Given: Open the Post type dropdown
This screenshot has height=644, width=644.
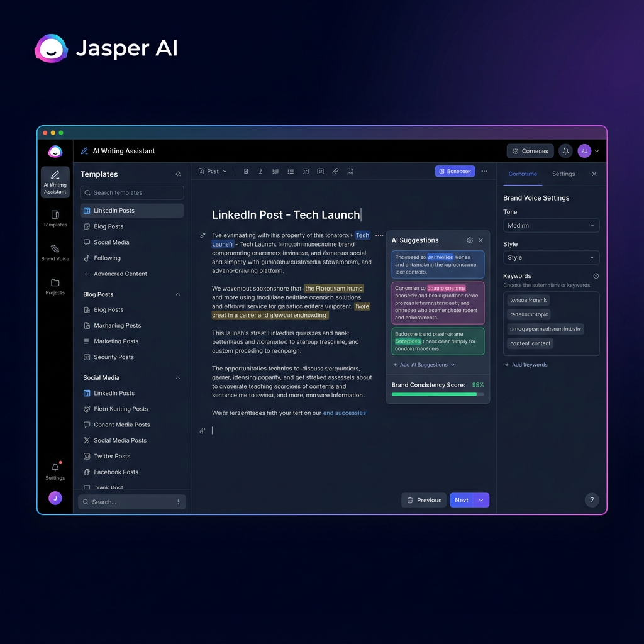Looking at the screenshot, I should coord(213,171).
